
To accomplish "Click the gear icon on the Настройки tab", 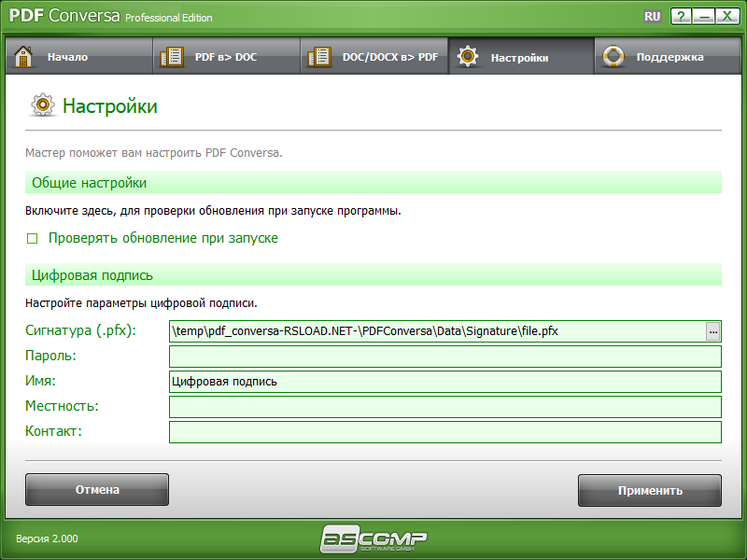I will tap(467, 55).
